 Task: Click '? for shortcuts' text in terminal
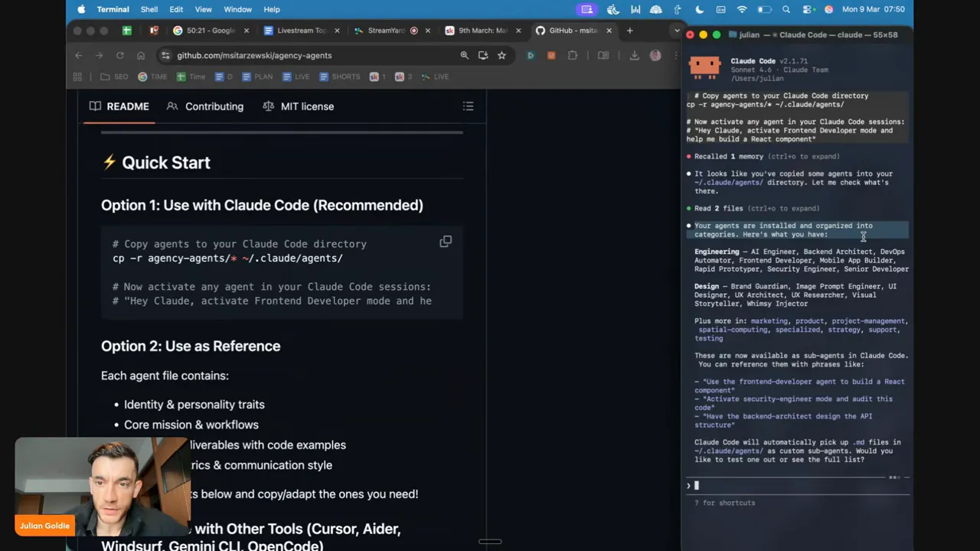(724, 503)
